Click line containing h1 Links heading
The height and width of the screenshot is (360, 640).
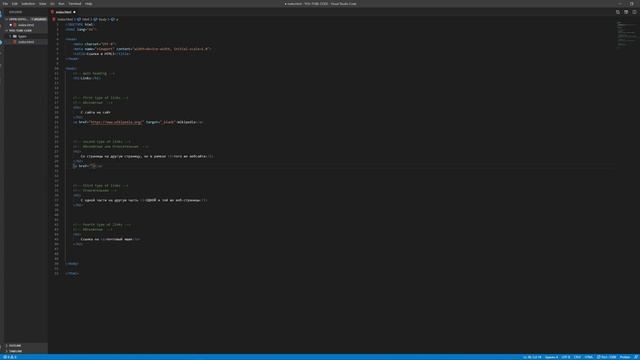tap(87, 78)
